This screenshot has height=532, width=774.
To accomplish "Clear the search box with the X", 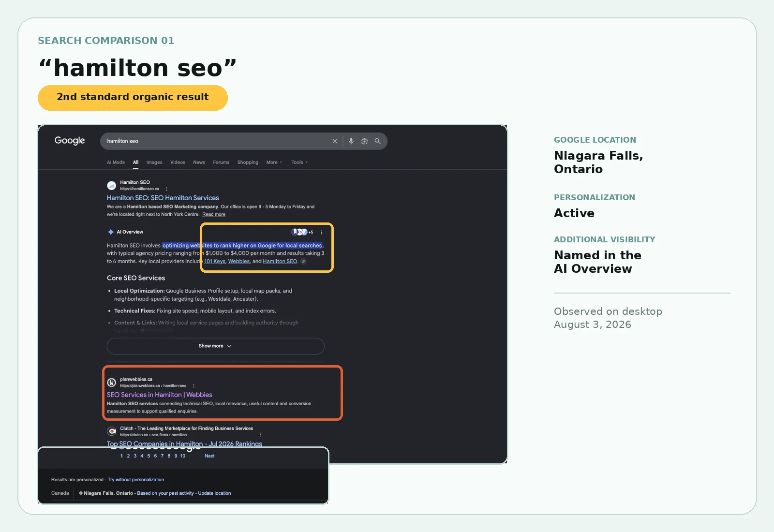I will point(335,141).
